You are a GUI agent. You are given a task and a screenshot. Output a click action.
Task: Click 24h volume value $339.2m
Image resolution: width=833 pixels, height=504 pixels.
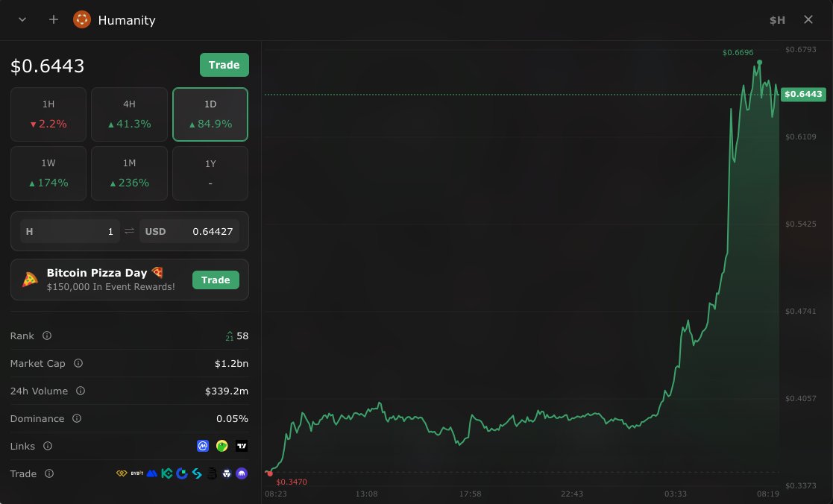[x=226, y=391]
